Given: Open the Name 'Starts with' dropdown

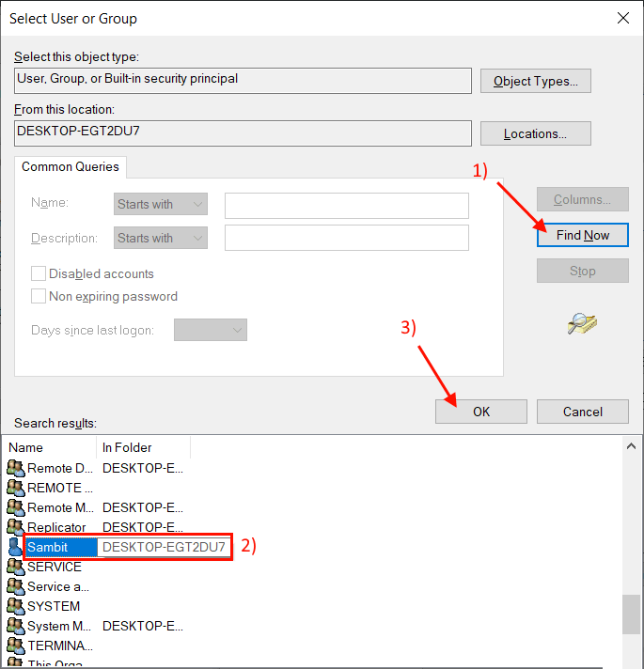Looking at the screenshot, I should 161,204.
